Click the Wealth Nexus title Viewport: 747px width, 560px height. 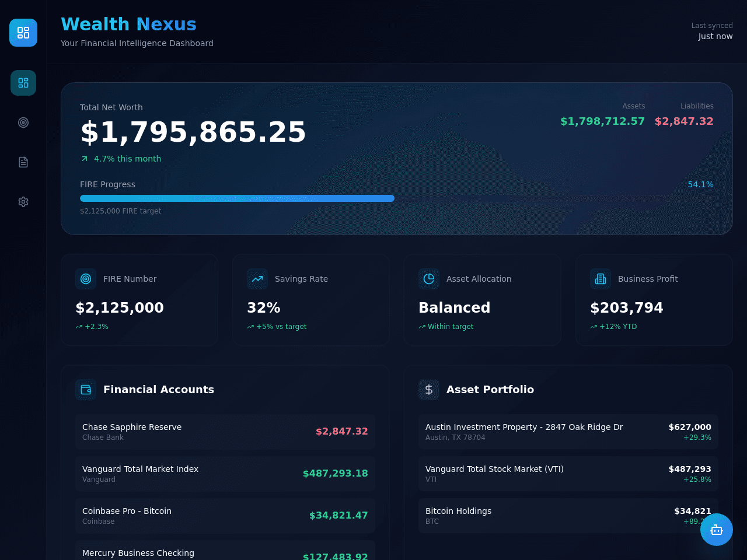pos(128,24)
